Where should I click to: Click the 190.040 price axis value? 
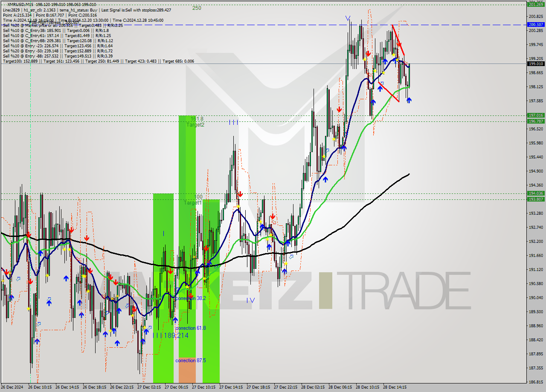536,297
